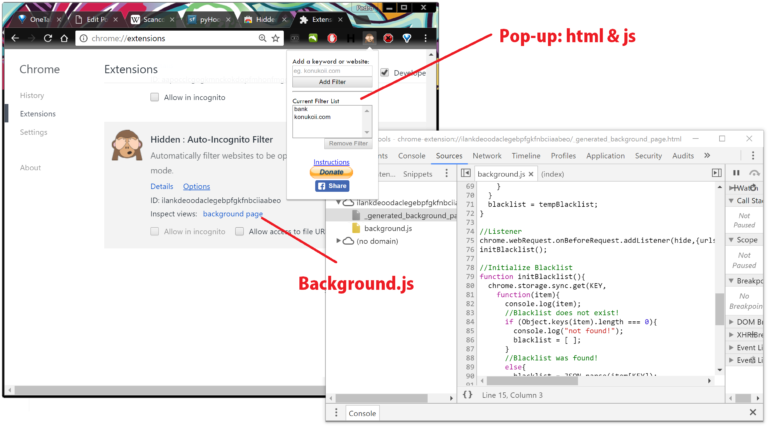Reload the chrome://extensions page
768x426 pixels.
click(48, 38)
